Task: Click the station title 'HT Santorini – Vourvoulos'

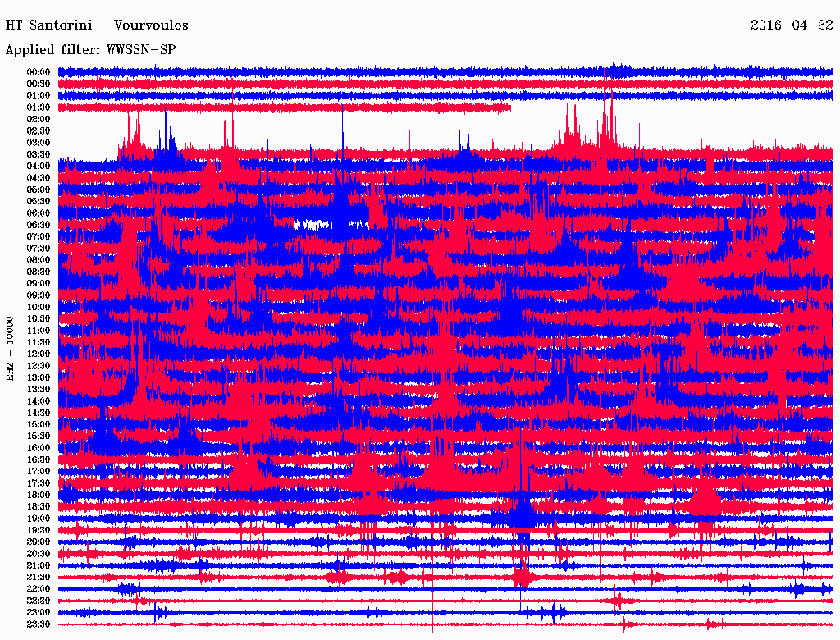Action: (97, 25)
